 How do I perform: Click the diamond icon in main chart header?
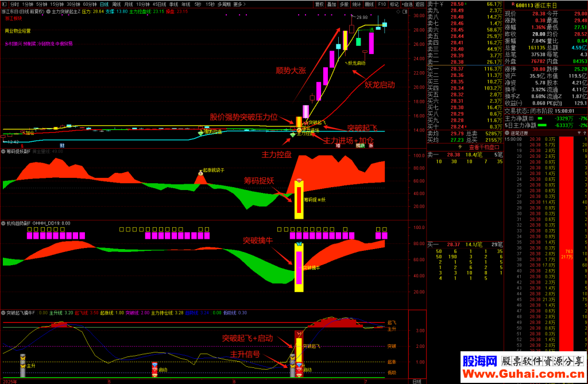399,11
